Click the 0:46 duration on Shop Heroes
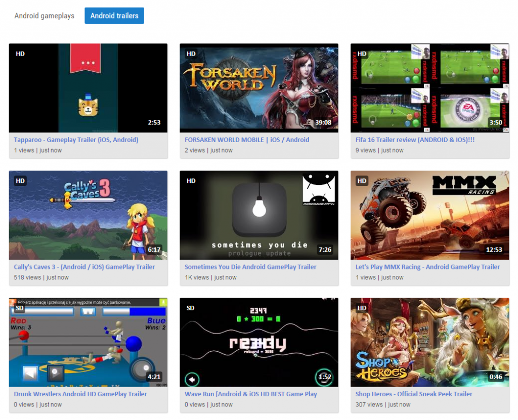518x420 pixels. (496, 377)
